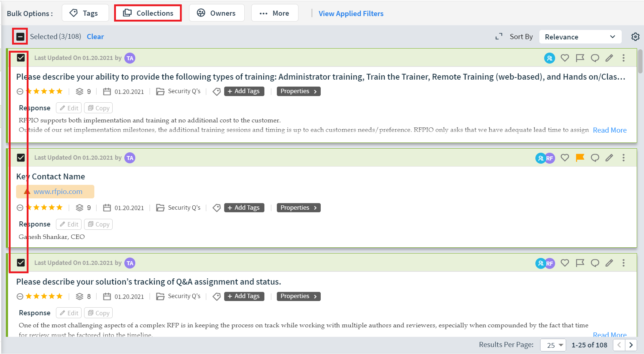Expand Properties on Q&A tracking question
644x354 pixels.
coord(298,296)
